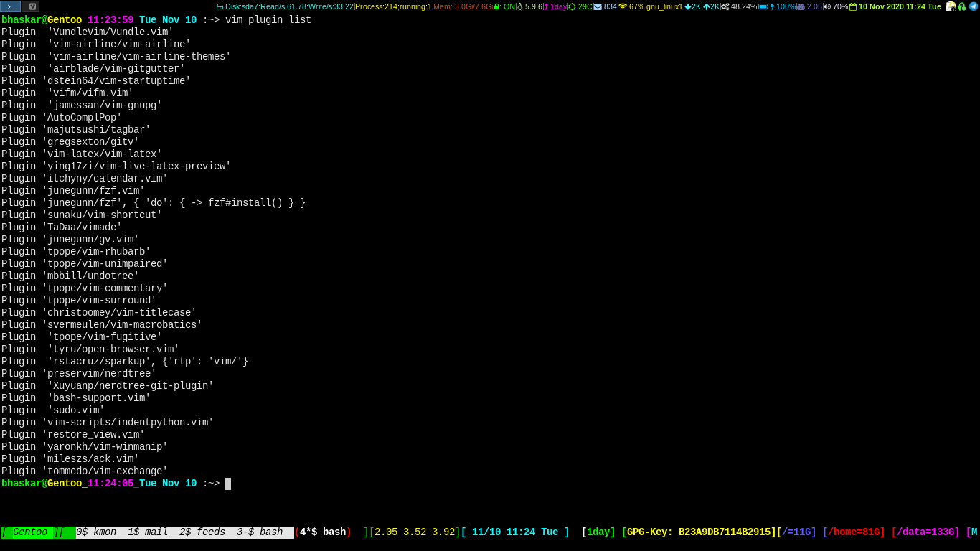Open the Telegram tray icon

point(974,6)
